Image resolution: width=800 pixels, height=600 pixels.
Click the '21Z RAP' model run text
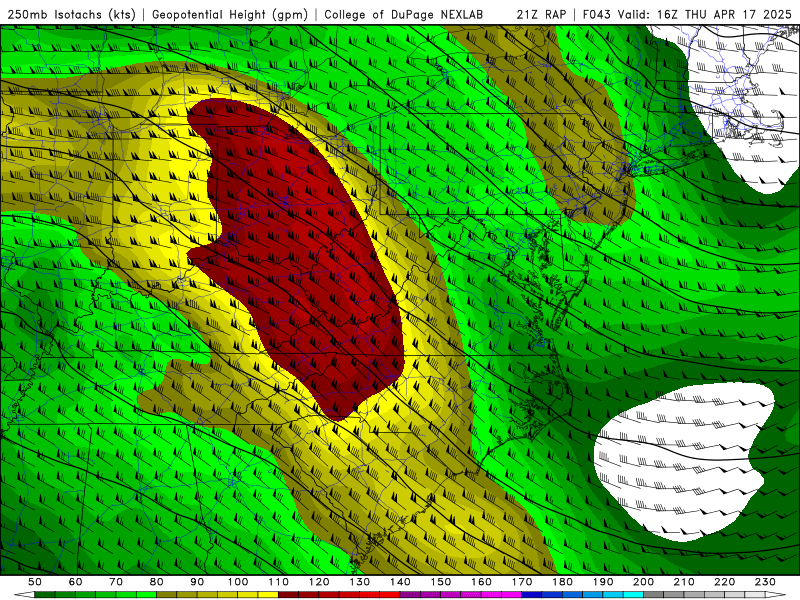[541, 14]
